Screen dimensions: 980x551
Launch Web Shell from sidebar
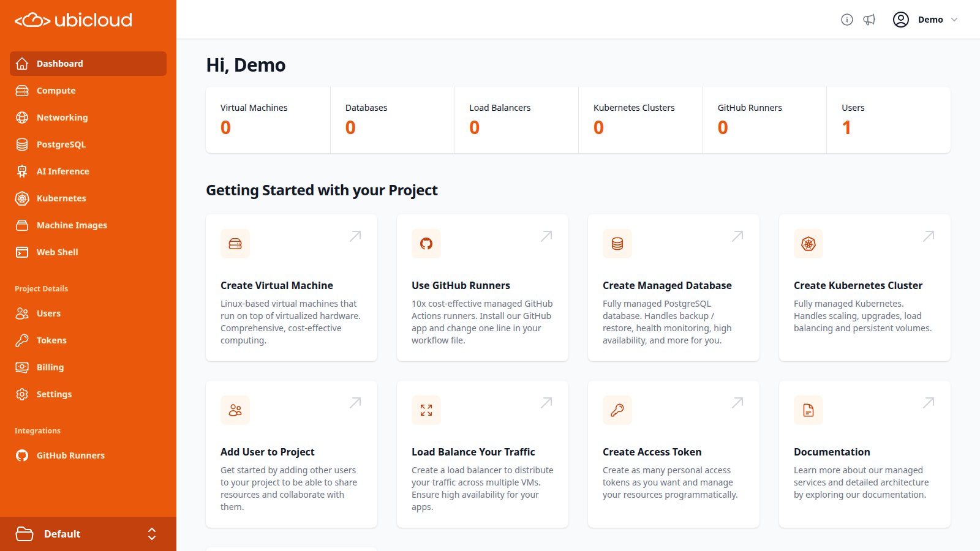click(88, 252)
